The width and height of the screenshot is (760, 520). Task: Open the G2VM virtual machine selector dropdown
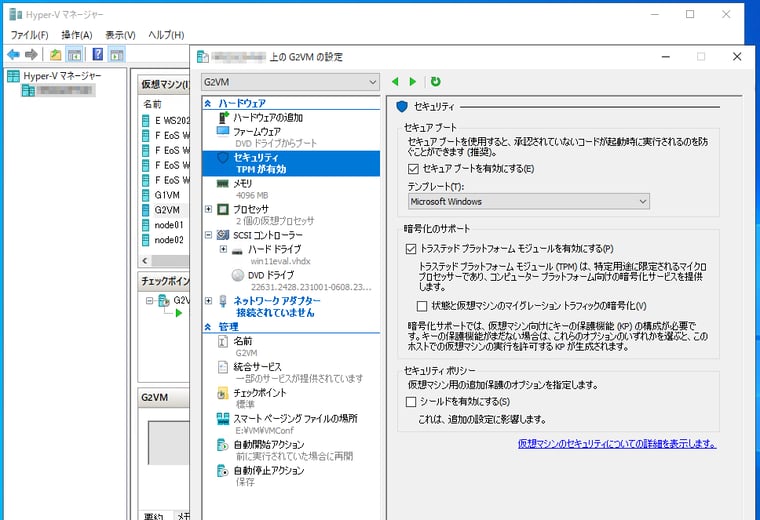tap(290, 82)
